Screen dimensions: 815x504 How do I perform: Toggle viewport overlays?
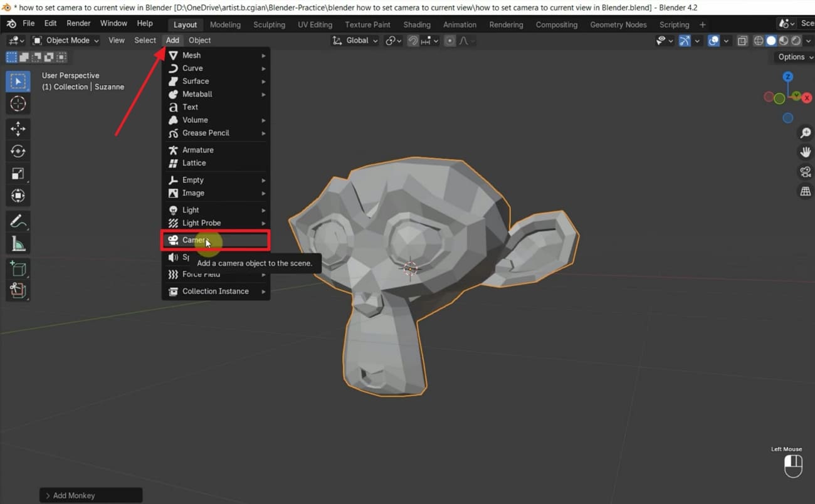713,40
